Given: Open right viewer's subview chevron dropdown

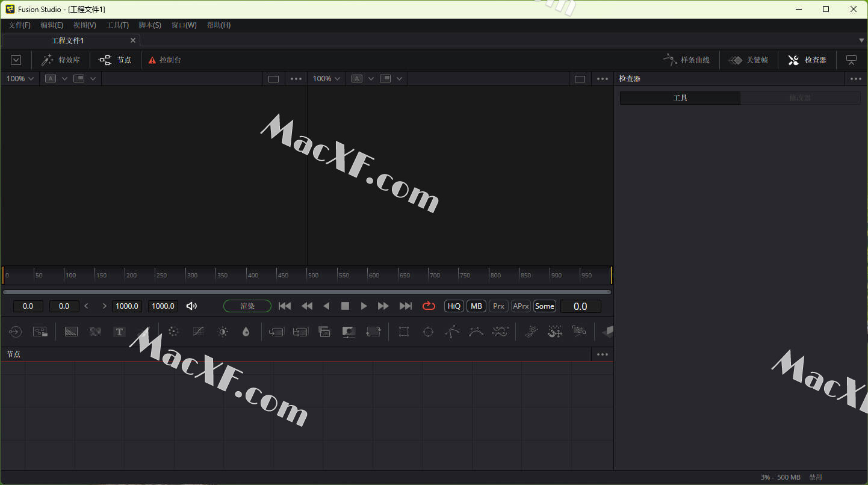Looking at the screenshot, I should tap(399, 79).
